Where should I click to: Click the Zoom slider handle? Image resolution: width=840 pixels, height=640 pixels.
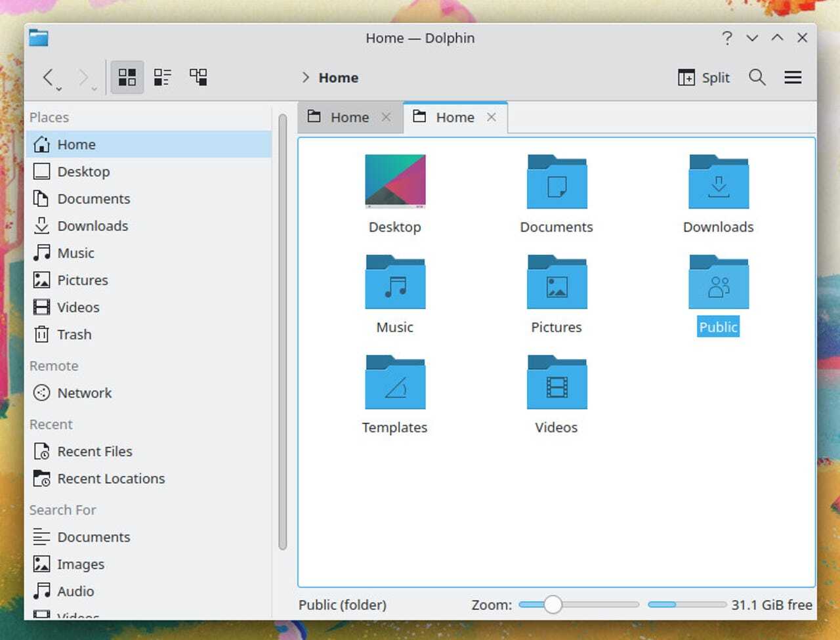pos(553,605)
